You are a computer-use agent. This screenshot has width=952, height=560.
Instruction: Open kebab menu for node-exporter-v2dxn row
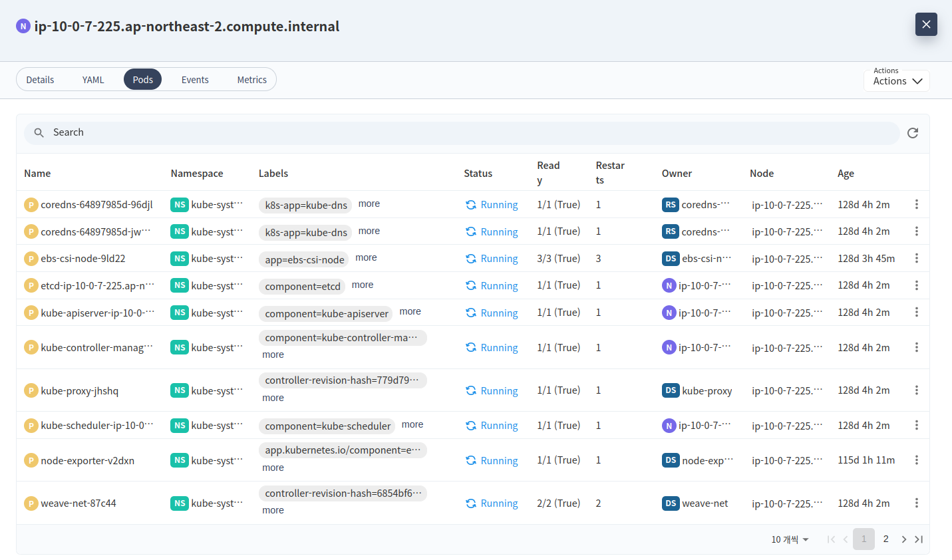pyautogui.click(x=917, y=460)
